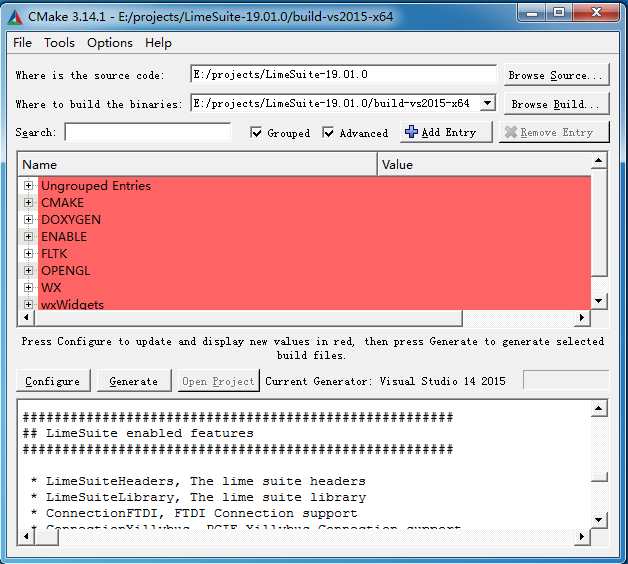The width and height of the screenshot is (628, 564).
Task: Click entries list scroll up arrow
Action: 599,161
